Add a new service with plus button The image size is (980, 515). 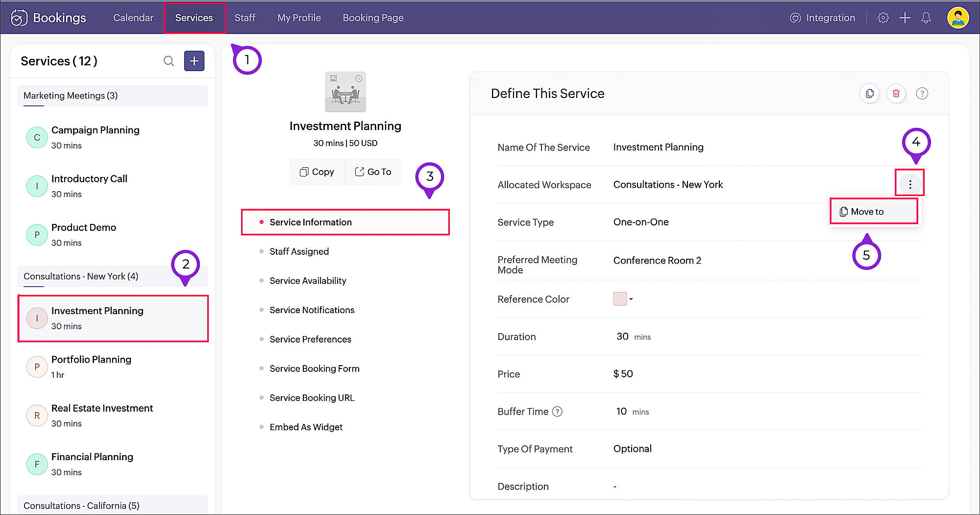point(194,61)
